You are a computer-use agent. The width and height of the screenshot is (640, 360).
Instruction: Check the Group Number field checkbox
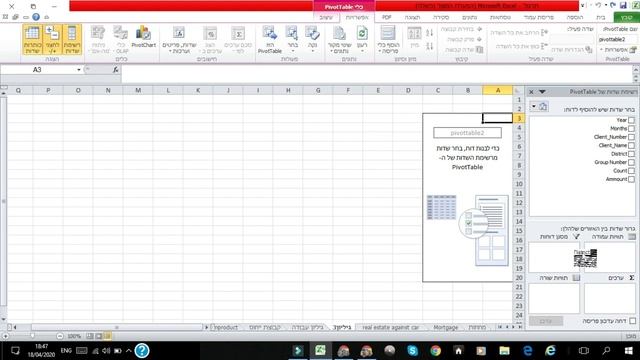pos(631,162)
